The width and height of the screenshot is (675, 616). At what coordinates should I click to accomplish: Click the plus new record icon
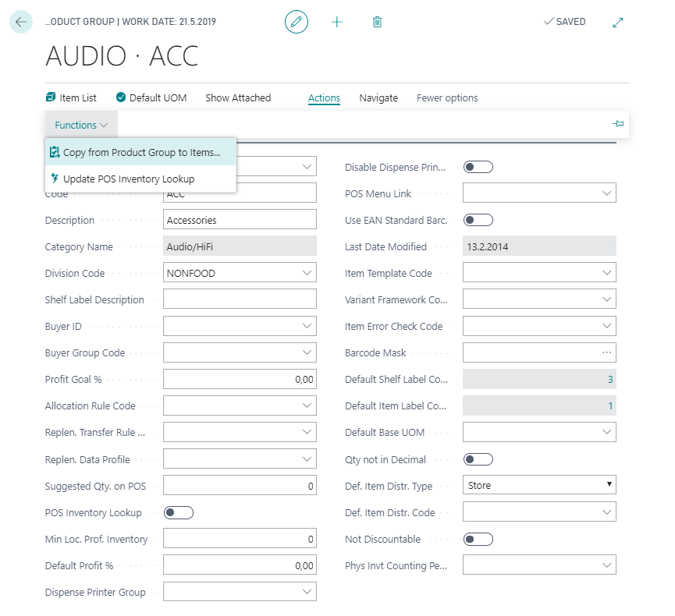tap(337, 22)
